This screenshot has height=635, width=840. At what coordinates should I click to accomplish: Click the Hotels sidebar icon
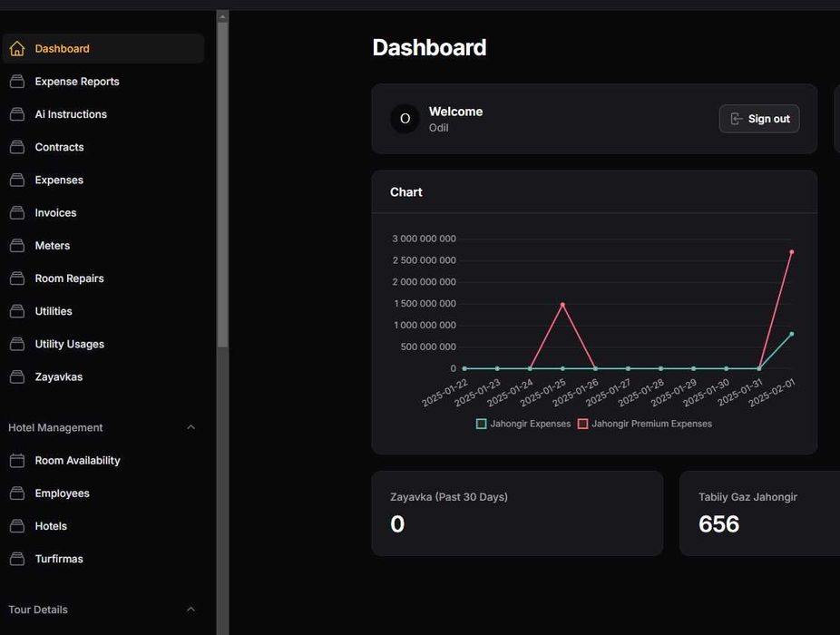coord(17,526)
